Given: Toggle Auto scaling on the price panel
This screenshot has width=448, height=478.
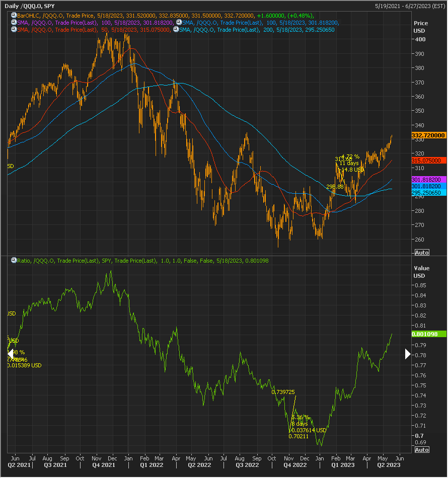Looking at the screenshot, I should point(422,253).
